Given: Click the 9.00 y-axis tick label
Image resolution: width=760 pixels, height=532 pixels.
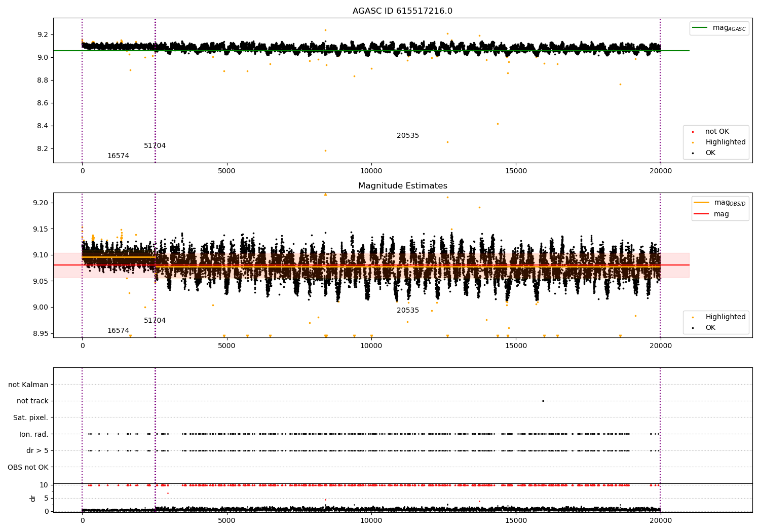Looking at the screenshot, I should (41, 308).
